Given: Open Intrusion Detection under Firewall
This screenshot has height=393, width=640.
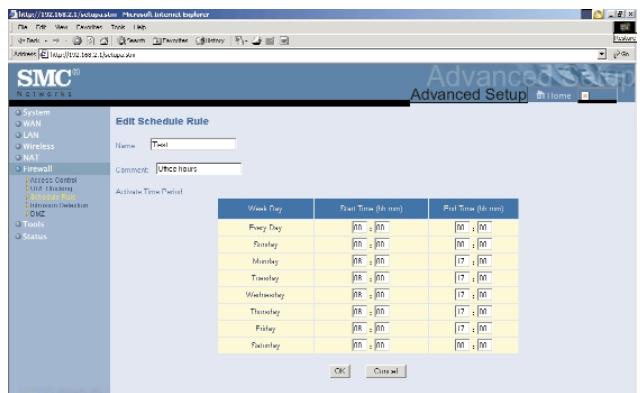Looking at the screenshot, I should (x=59, y=205).
